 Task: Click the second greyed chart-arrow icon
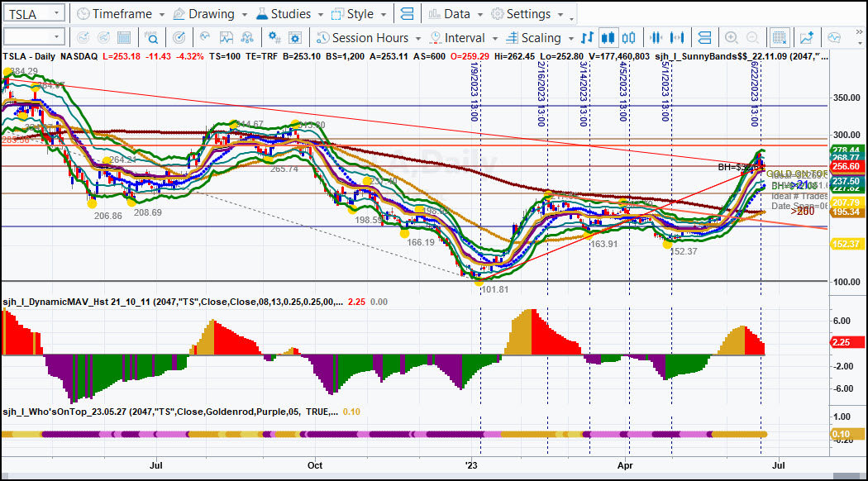click(x=103, y=38)
